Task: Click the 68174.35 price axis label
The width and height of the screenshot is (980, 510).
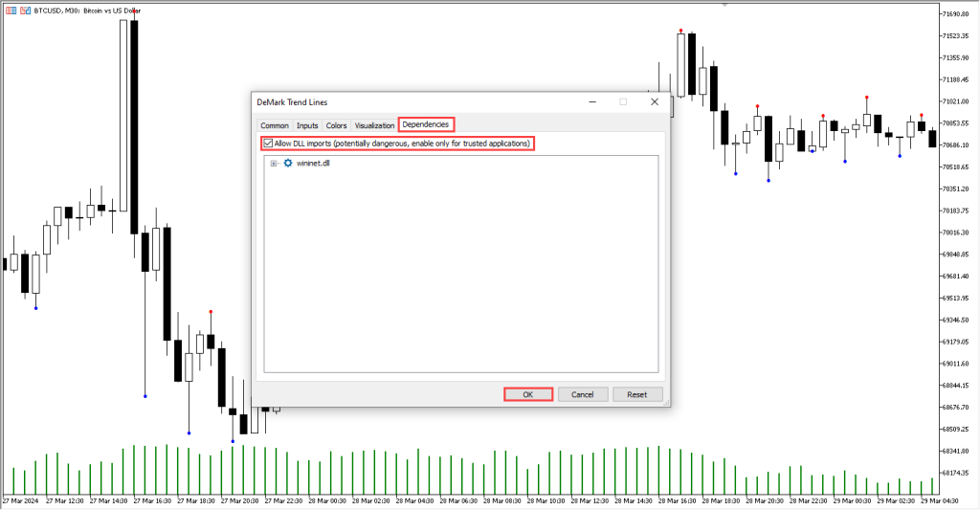Action: coord(956,473)
